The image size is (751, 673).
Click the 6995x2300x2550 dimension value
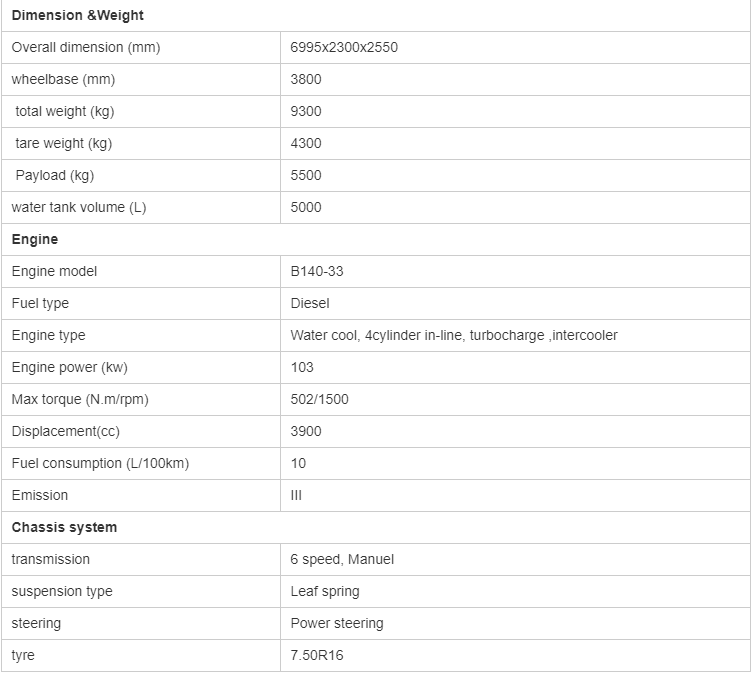tap(344, 47)
